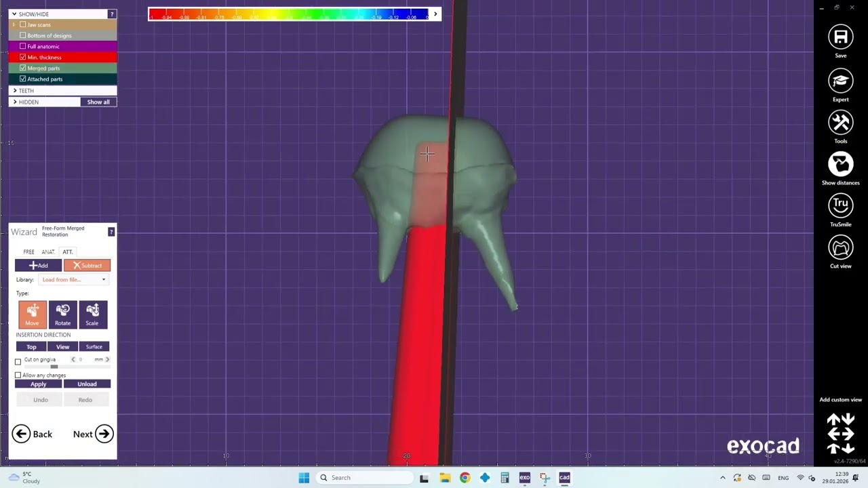Click the Windows taskbar Search field
The height and width of the screenshot is (488, 868).
click(365, 478)
